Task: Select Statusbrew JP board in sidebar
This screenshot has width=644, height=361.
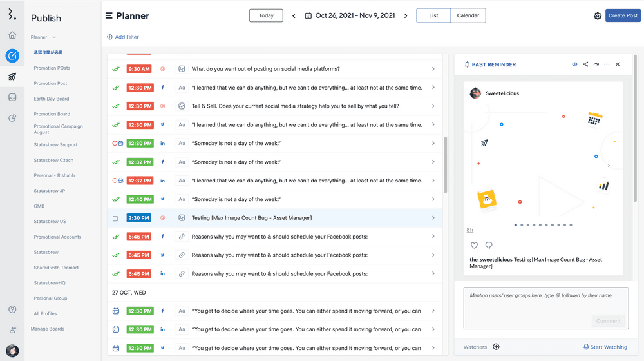Action: pyautogui.click(x=50, y=191)
